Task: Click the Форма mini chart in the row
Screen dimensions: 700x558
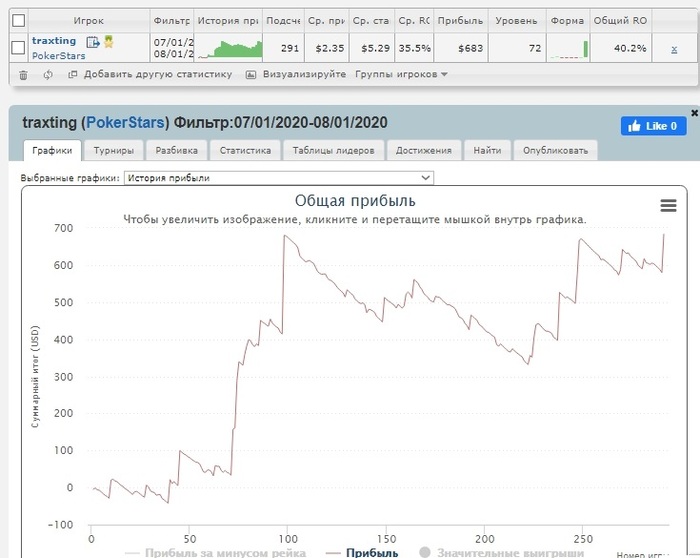Action: [568, 49]
